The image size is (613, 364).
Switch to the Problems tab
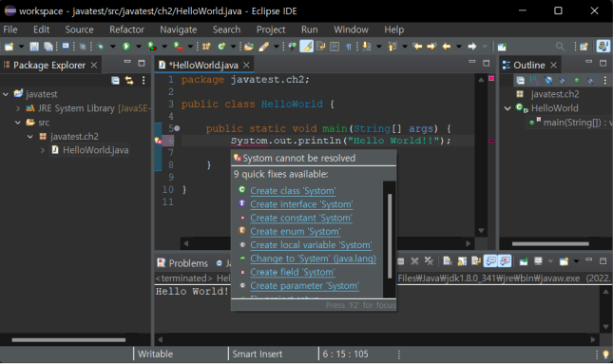(182, 263)
